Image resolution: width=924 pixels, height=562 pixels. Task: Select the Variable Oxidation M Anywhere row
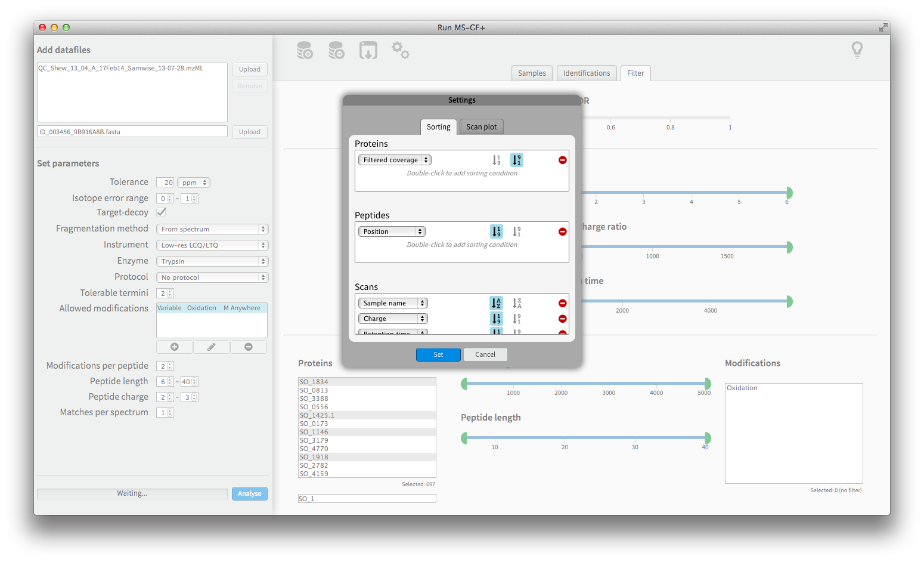pos(212,308)
